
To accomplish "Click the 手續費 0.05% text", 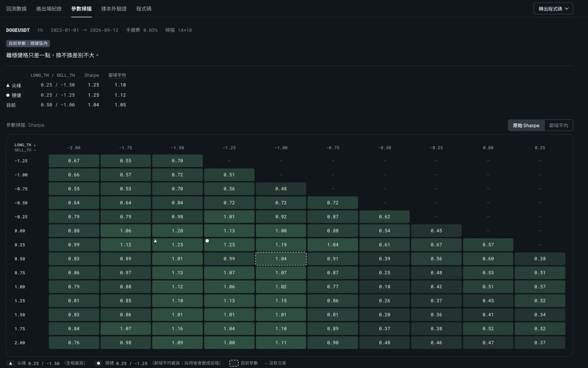I will click(x=141, y=30).
